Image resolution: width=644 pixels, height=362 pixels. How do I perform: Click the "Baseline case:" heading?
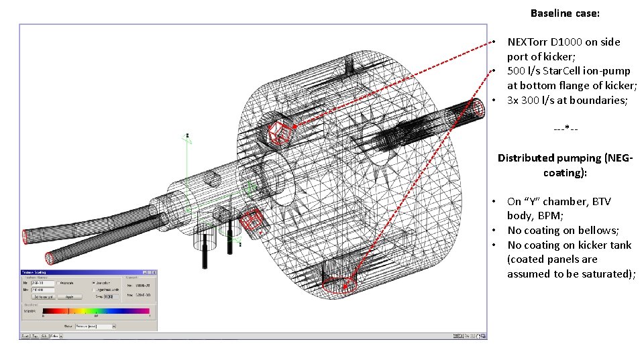click(565, 13)
